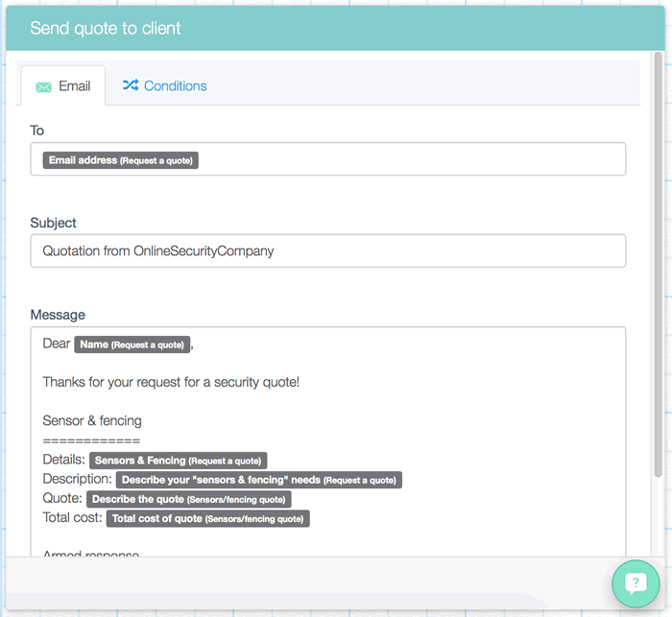Click the Message field label
The image size is (672, 617).
pyautogui.click(x=58, y=314)
